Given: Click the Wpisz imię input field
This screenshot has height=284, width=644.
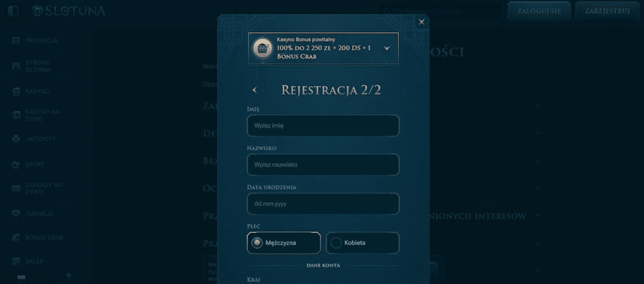Looking at the screenshot, I should click(323, 125).
